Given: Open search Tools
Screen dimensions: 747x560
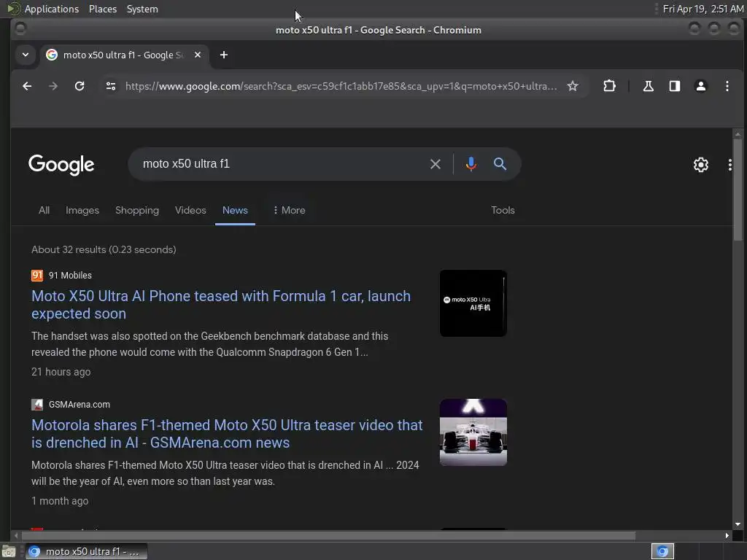Looking at the screenshot, I should 503,210.
